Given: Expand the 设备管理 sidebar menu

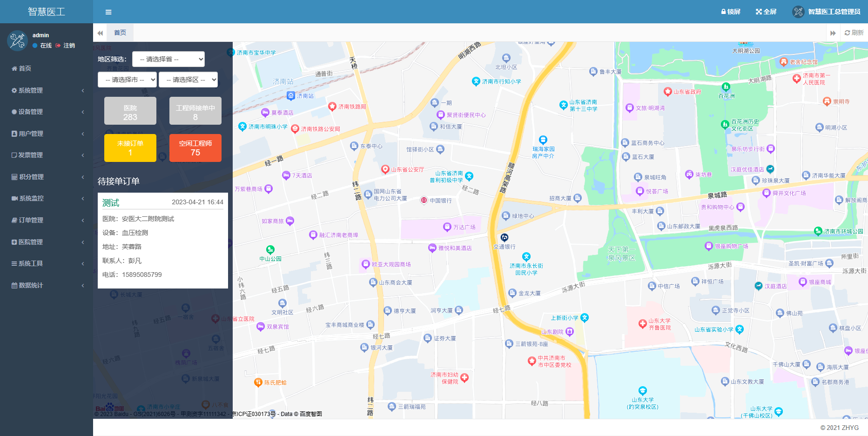Looking at the screenshot, I should click(x=47, y=112).
